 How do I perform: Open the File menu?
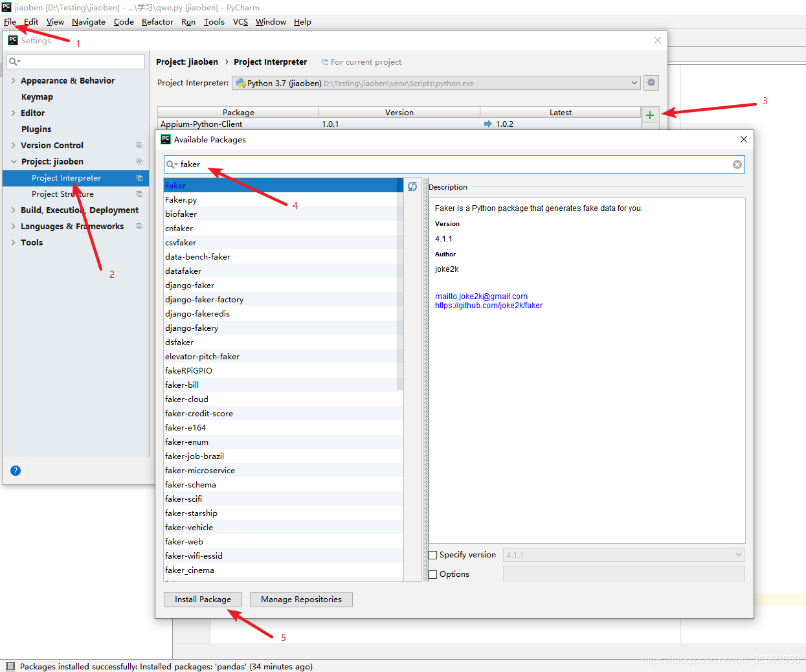(x=10, y=22)
